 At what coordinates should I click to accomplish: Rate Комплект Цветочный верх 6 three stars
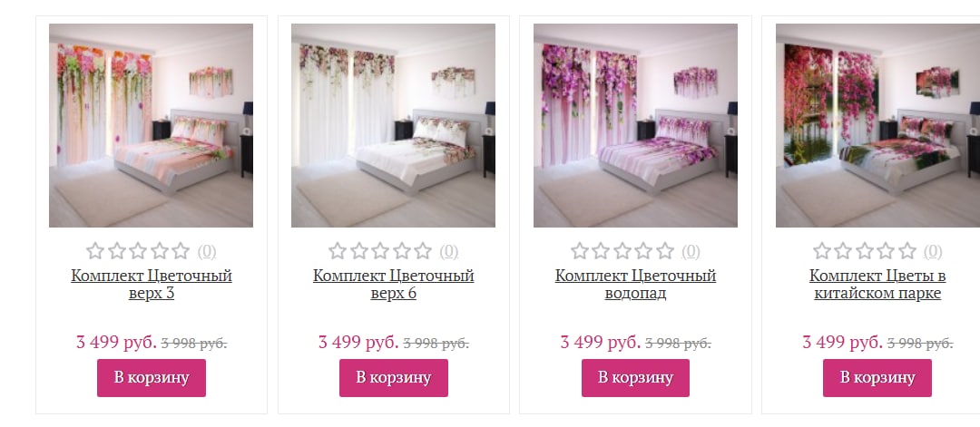click(x=380, y=251)
